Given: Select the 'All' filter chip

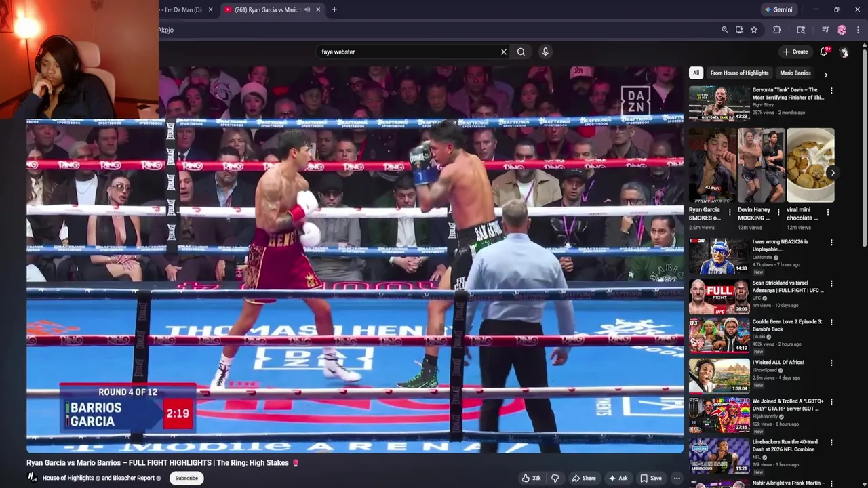Looking at the screenshot, I should point(696,73).
